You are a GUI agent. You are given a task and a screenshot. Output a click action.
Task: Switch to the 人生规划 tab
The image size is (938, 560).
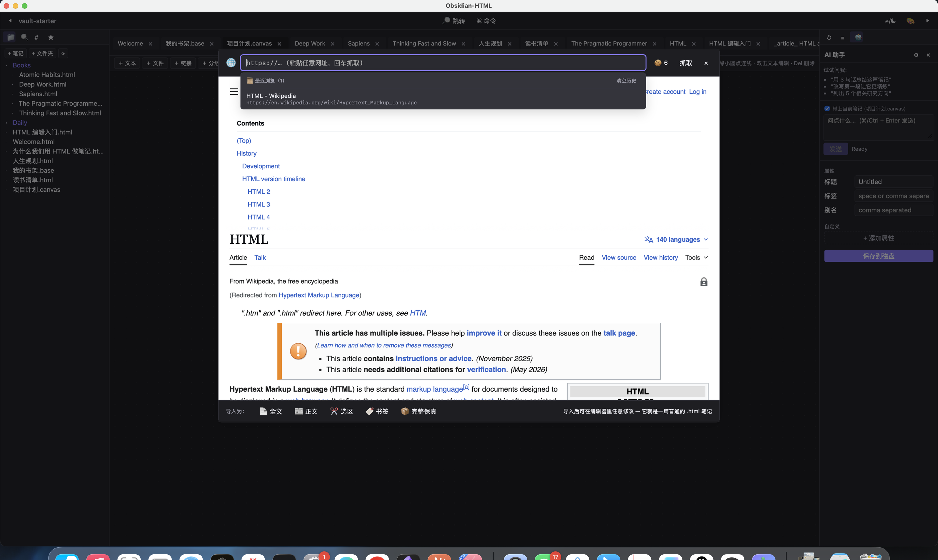(x=490, y=44)
